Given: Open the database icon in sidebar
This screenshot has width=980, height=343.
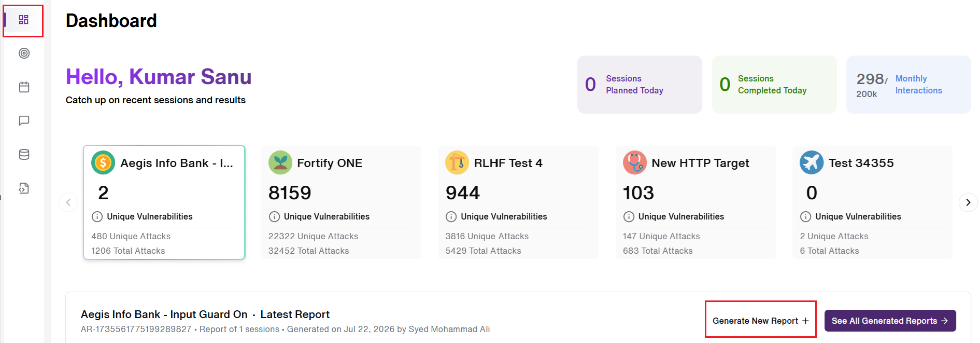Looking at the screenshot, I should pyautogui.click(x=24, y=155).
